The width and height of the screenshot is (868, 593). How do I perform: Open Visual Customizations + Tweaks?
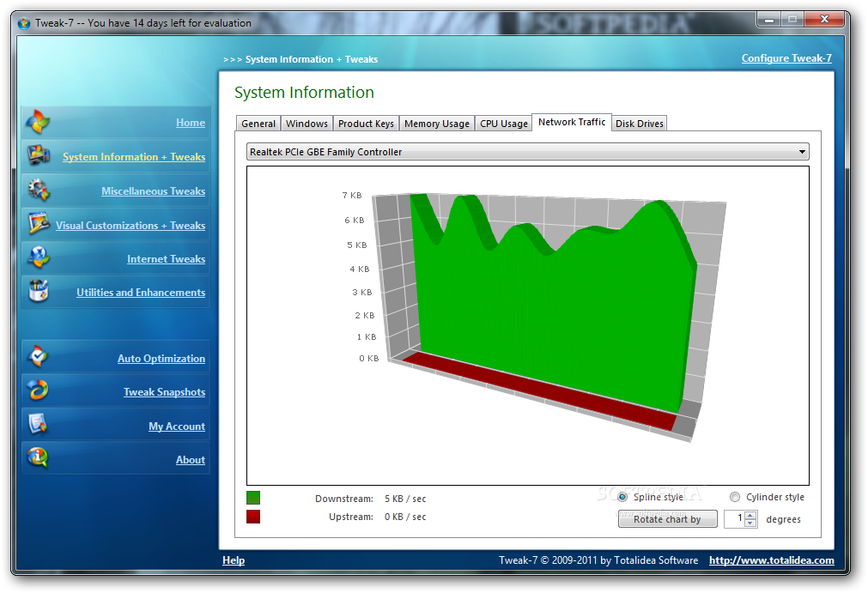(131, 226)
